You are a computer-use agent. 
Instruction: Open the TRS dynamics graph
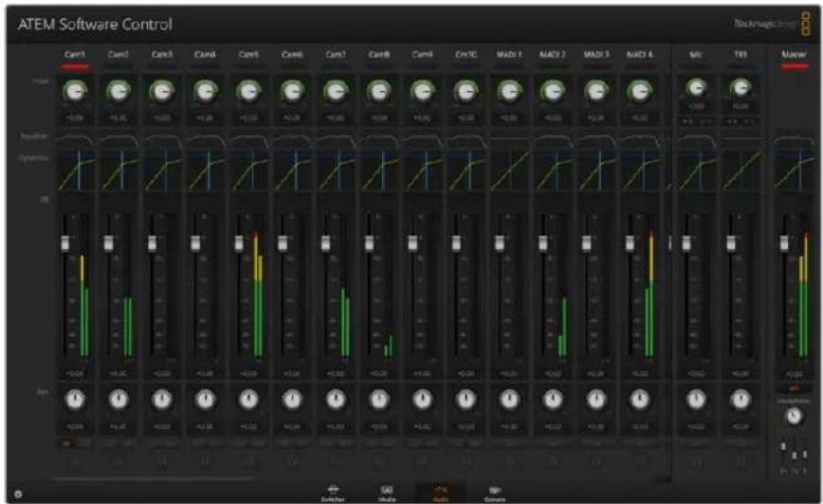tap(741, 170)
